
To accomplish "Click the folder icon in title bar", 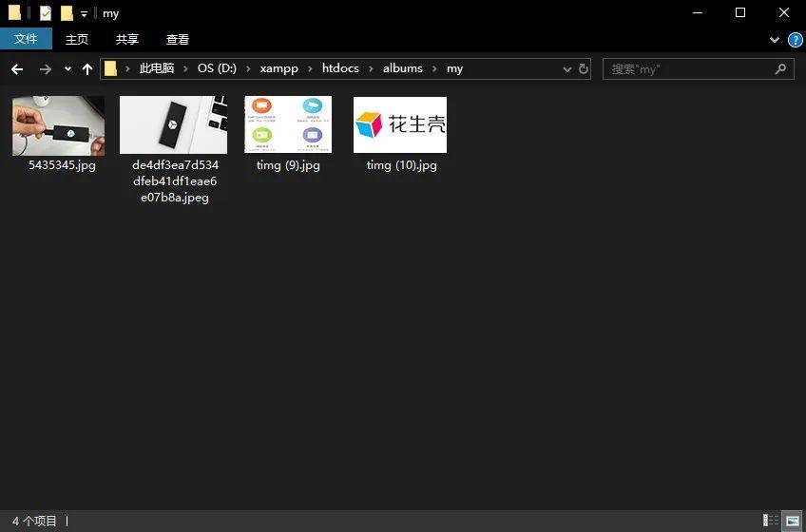I will (14, 13).
